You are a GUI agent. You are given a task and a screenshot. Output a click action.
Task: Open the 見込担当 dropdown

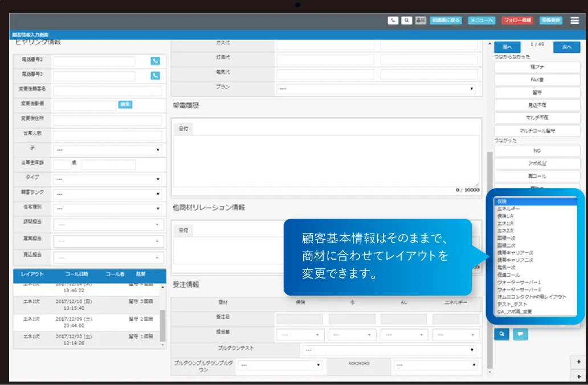(108, 257)
